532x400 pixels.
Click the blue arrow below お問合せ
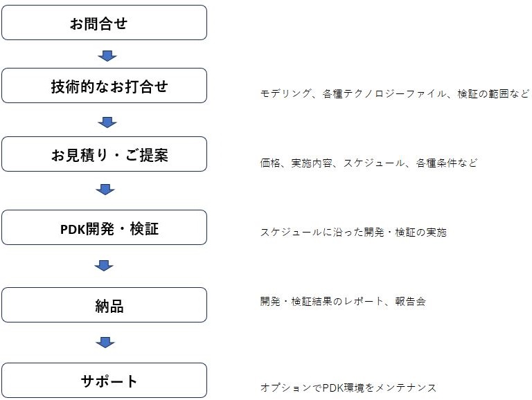[107, 55]
